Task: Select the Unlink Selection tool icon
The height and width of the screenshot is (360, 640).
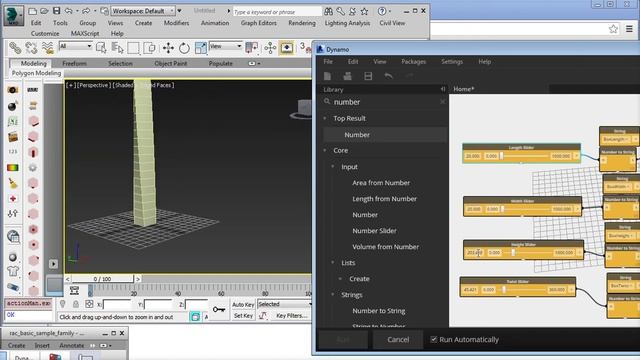Action: tap(31, 48)
